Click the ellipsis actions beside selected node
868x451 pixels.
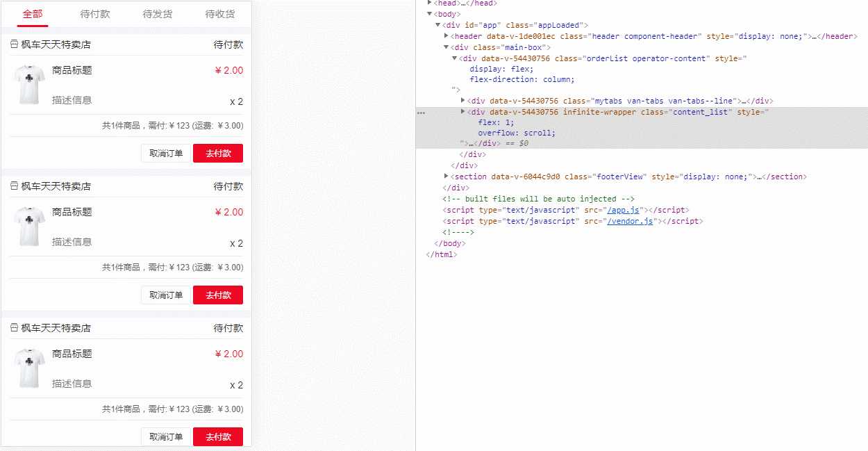pyautogui.click(x=421, y=112)
